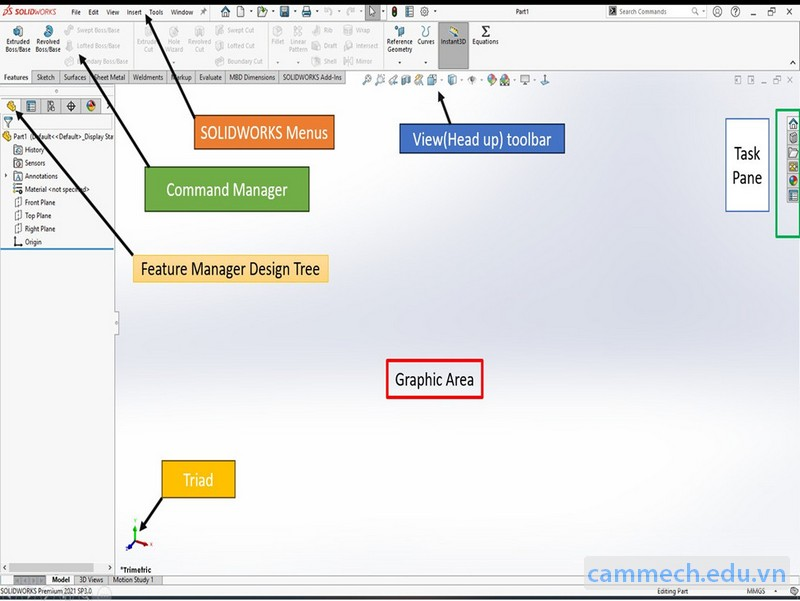
Task: Toggle the Instant3D button
Action: [x=453, y=45]
